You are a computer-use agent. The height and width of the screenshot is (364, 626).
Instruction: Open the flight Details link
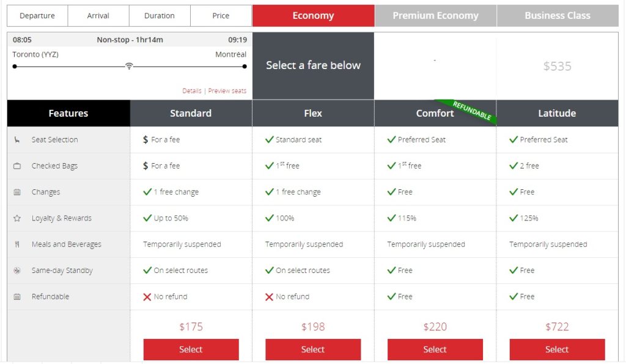tap(192, 91)
